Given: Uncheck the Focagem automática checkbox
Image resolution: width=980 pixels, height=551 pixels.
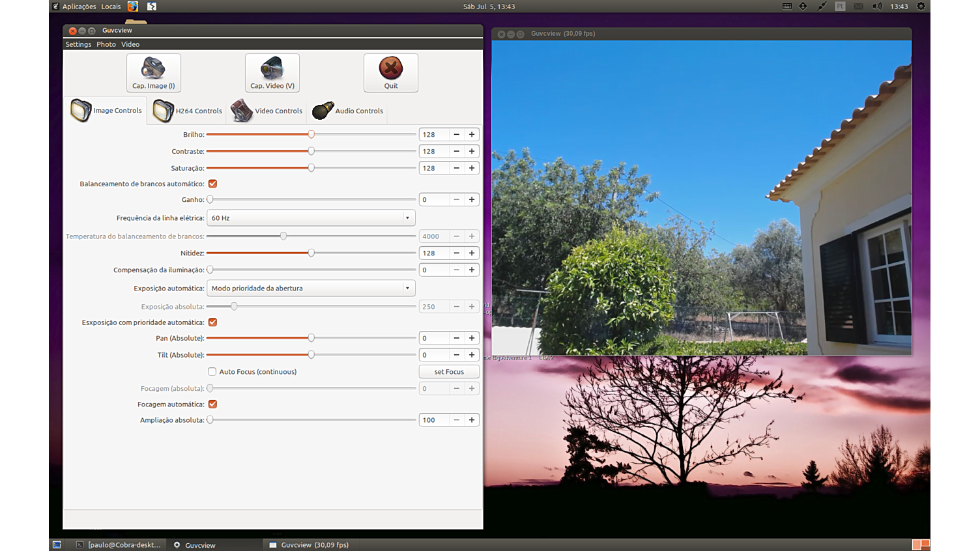Looking at the screenshot, I should tap(212, 404).
